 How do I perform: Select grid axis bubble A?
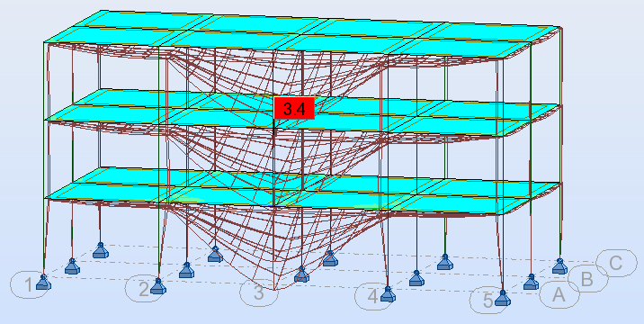tap(559, 295)
